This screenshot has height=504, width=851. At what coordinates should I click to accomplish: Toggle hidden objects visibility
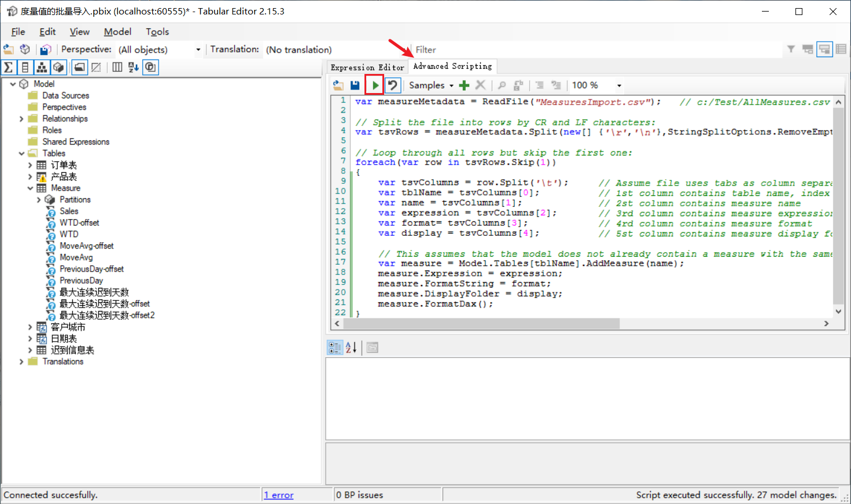point(96,68)
